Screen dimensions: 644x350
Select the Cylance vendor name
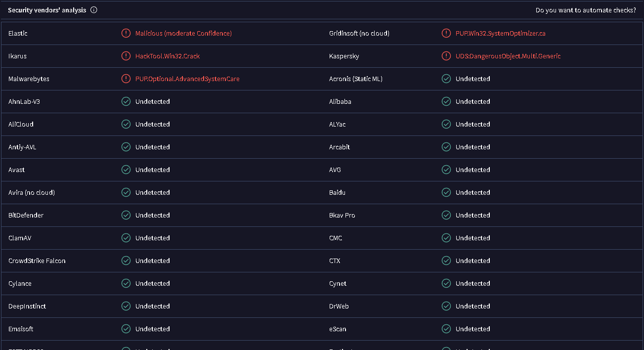click(x=20, y=283)
